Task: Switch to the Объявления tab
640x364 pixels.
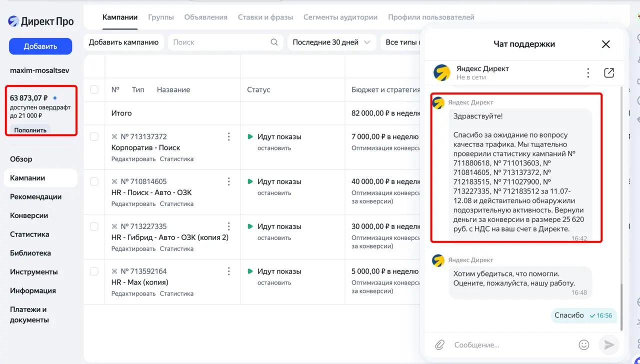Action: 205,17
